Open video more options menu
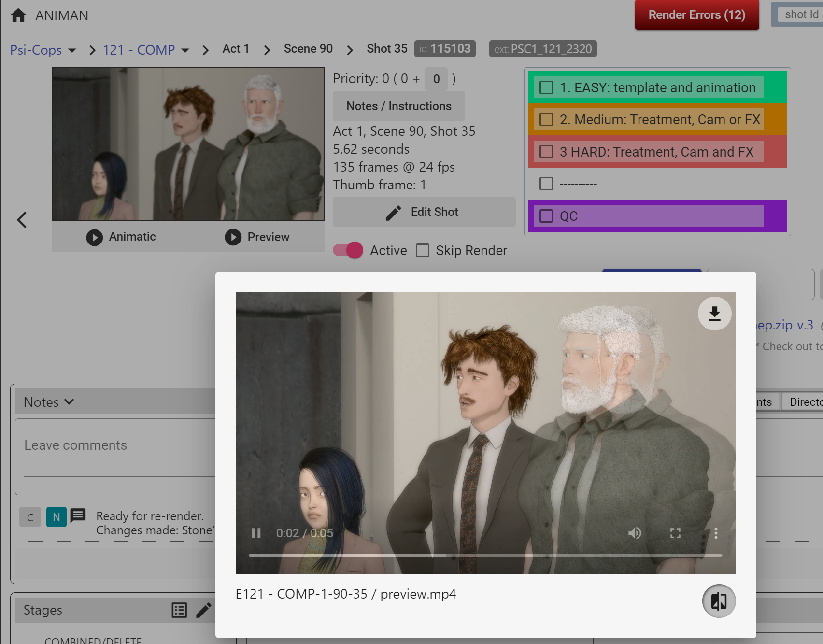Viewport: 823px width, 644px height. click(x=716, y=533)
